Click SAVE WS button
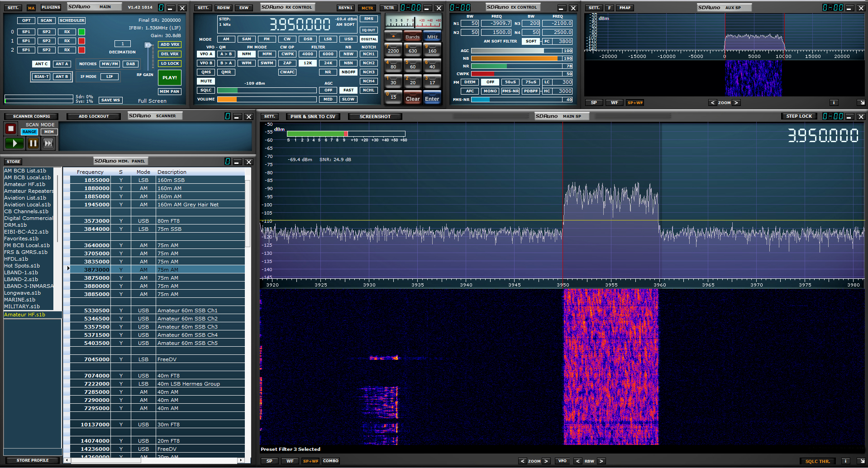The image size is (868, 468). 110,100
